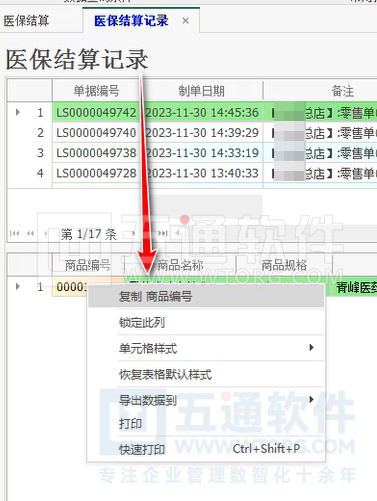The width and height of the screenshot is (377, 501).
Task: Go to last record pager icon
Action: [x=163, y=234]
